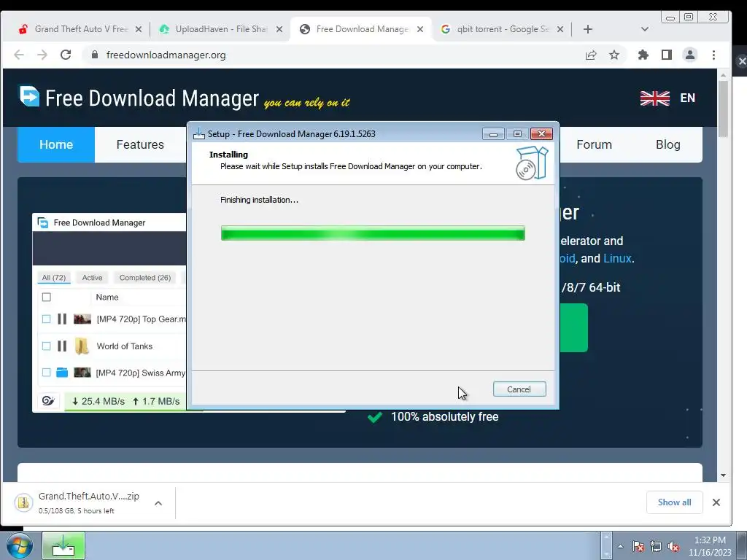
Task: Click the Setup installer box icon
Action: click(532, 163)
